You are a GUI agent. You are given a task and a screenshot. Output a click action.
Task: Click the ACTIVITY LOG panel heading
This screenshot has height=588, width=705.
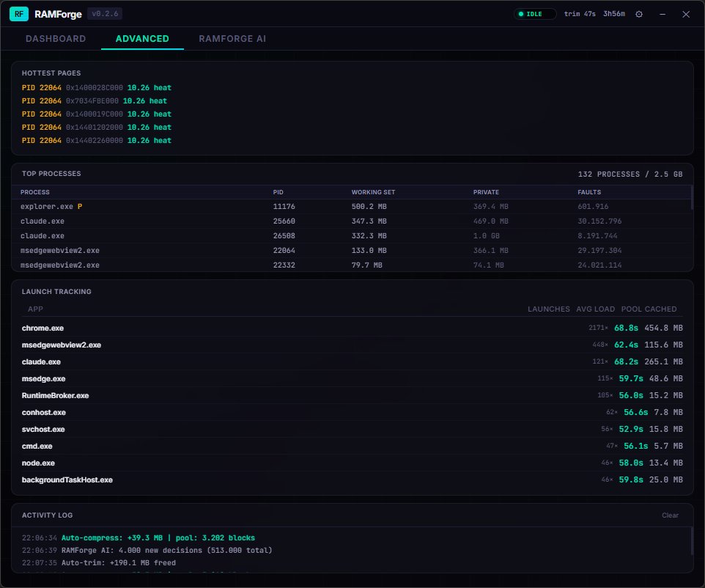(x=47, y=515)
